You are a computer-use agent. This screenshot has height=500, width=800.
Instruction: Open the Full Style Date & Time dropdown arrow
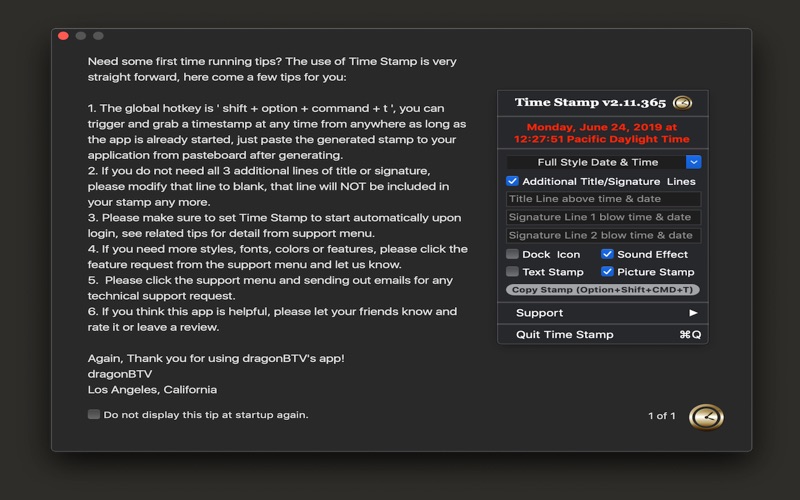point(693,162)
